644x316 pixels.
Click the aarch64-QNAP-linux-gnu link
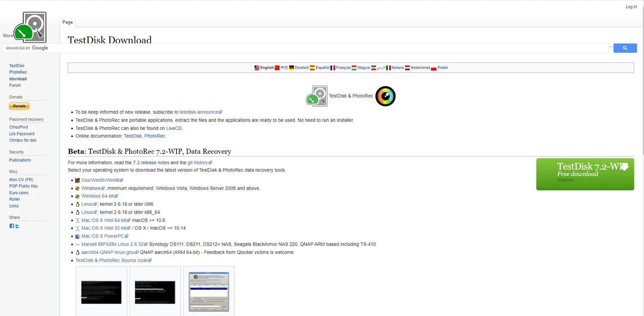click(x=110, y=253)
